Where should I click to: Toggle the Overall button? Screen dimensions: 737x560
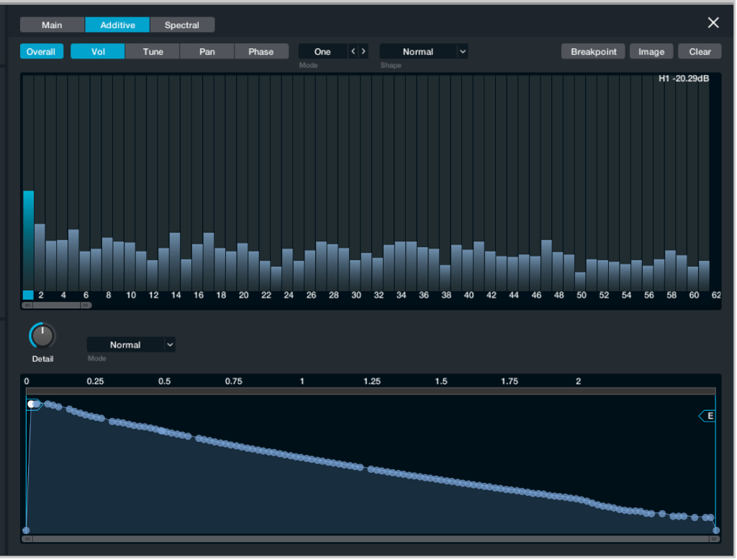tap(41, 52)
